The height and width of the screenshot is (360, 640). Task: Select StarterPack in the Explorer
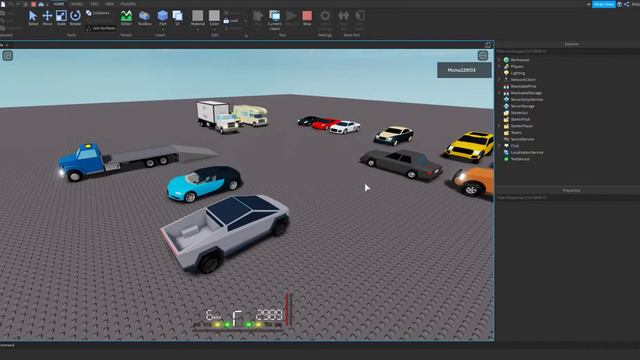[x=520, y=119]
